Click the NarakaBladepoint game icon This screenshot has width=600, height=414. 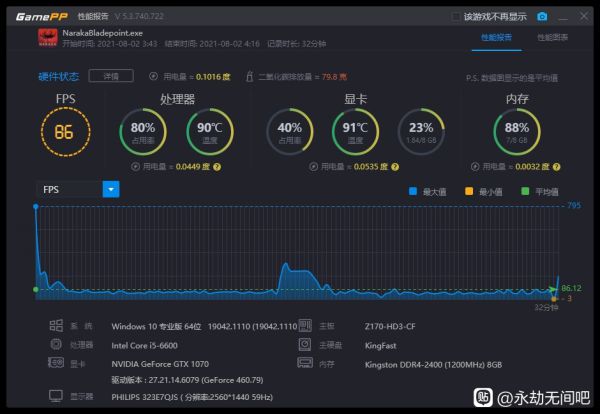point(48,37)
